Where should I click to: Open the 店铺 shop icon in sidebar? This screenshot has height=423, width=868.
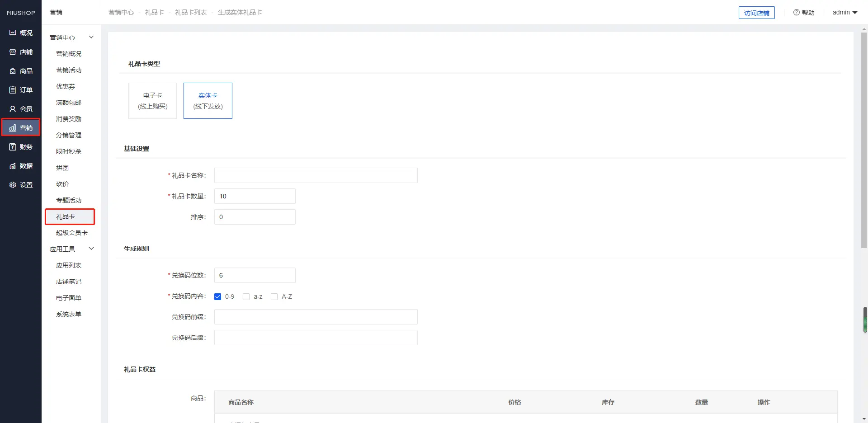[x=13, y=52]
